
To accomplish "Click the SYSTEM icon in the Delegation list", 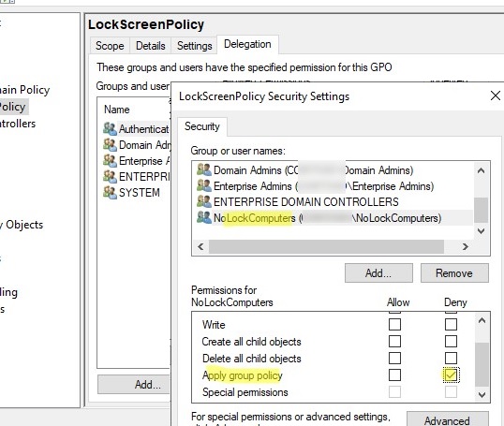I will [110, 193].
